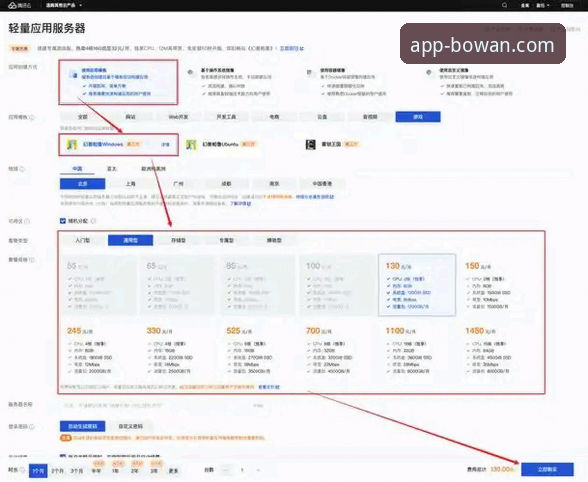Viewport: 588px width, 482px height.
Task: Choose 自定义密码 login option
Action: tap(130, 426)
